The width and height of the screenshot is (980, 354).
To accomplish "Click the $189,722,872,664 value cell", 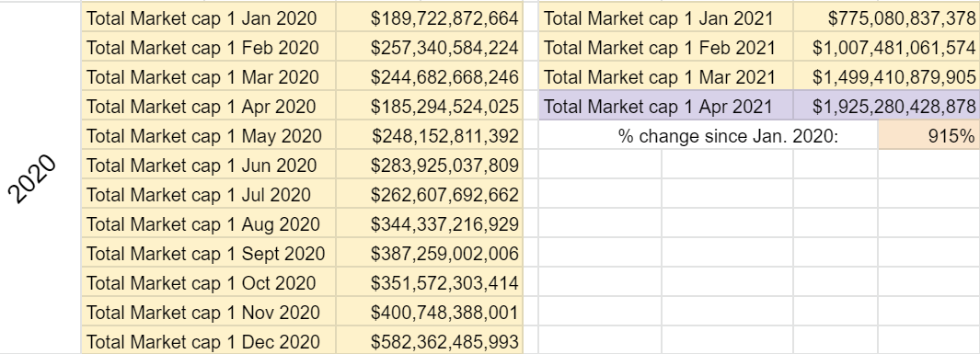I will (430, 18).
